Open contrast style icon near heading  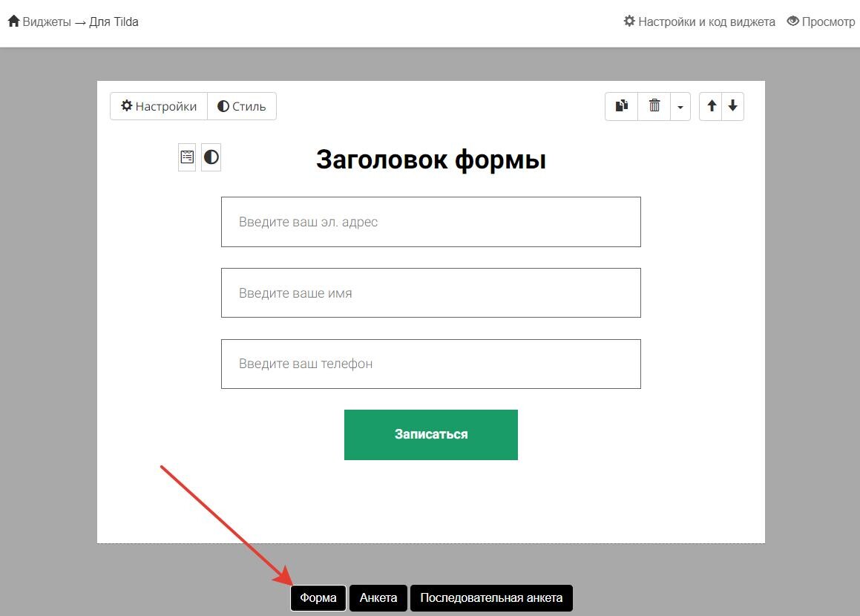point(211,157)
